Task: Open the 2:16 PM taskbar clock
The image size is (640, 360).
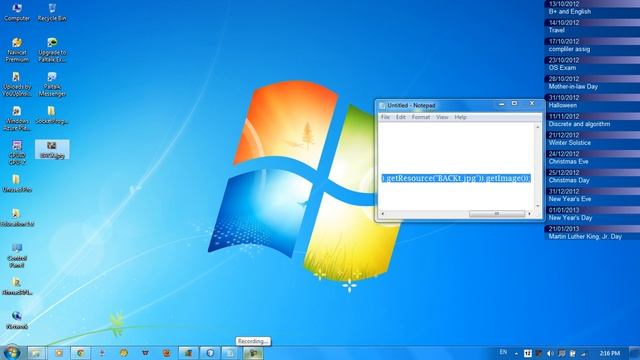Action: pos(610,353)
